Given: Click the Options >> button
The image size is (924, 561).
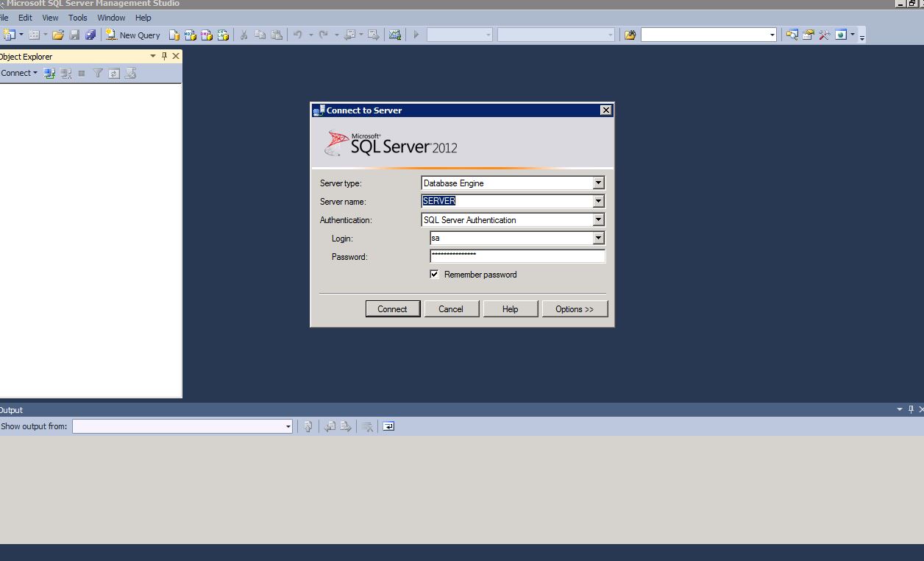Looking at the screenshot, I should [x=575, y=309].
